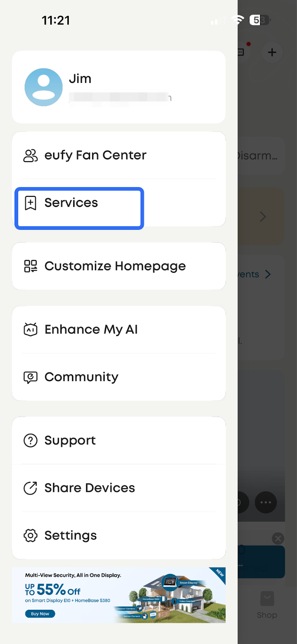
Task: Open the Services menu item
Action: (71, 203)
